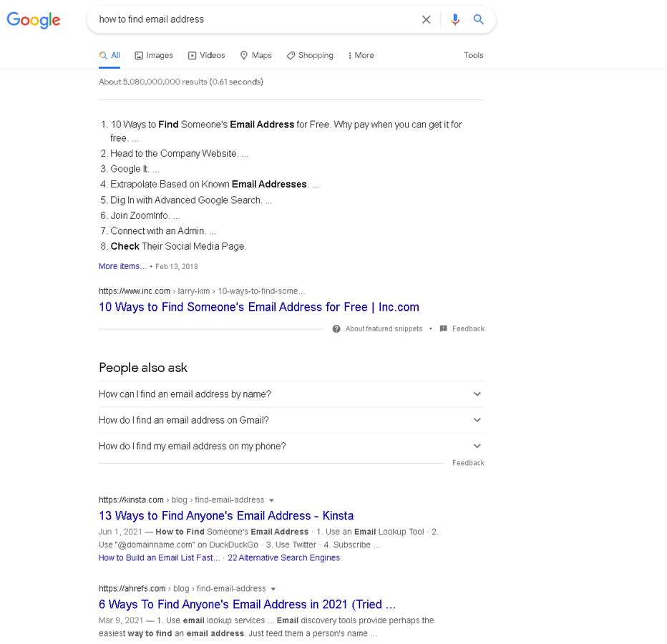Image resolution: width=667 pixels, height=644 pixels.
Task: Open the Images search tab
Action: (x=154, y=55)
